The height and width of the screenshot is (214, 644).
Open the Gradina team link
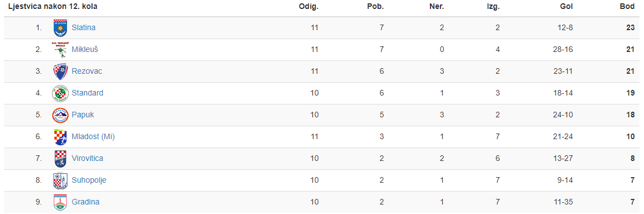[85, 202]
